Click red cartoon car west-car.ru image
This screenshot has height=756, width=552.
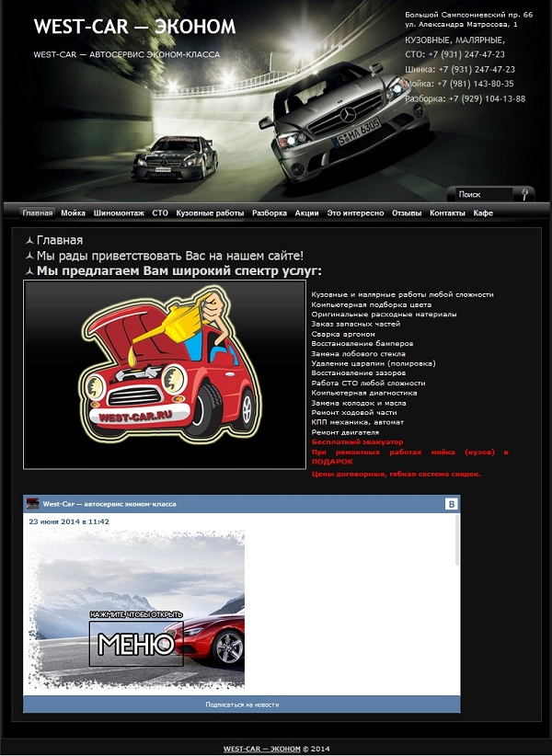[x=165, y=374]
